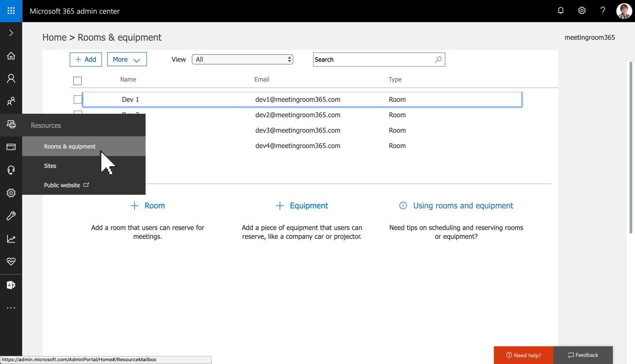This screenshot has height=364, width=635.
Task: Click dev3@meetingroom365.com email
Action: (x=298, y=130)
